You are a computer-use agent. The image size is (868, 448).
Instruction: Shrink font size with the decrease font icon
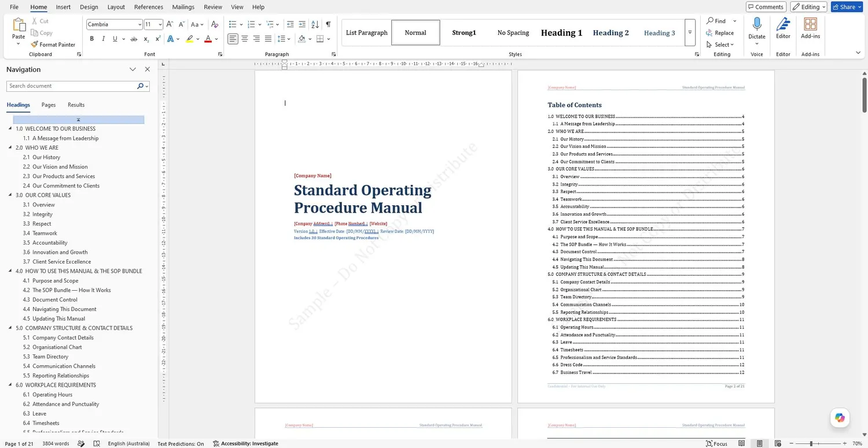tap(182, 24)
